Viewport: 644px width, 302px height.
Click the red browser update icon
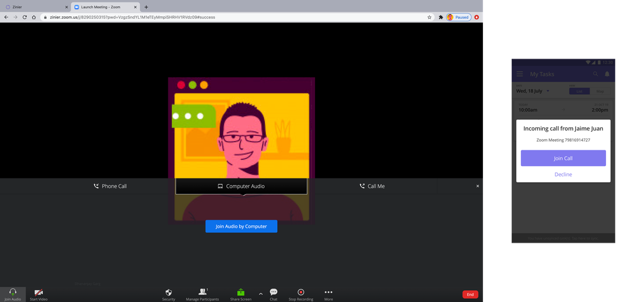point(476,17)
